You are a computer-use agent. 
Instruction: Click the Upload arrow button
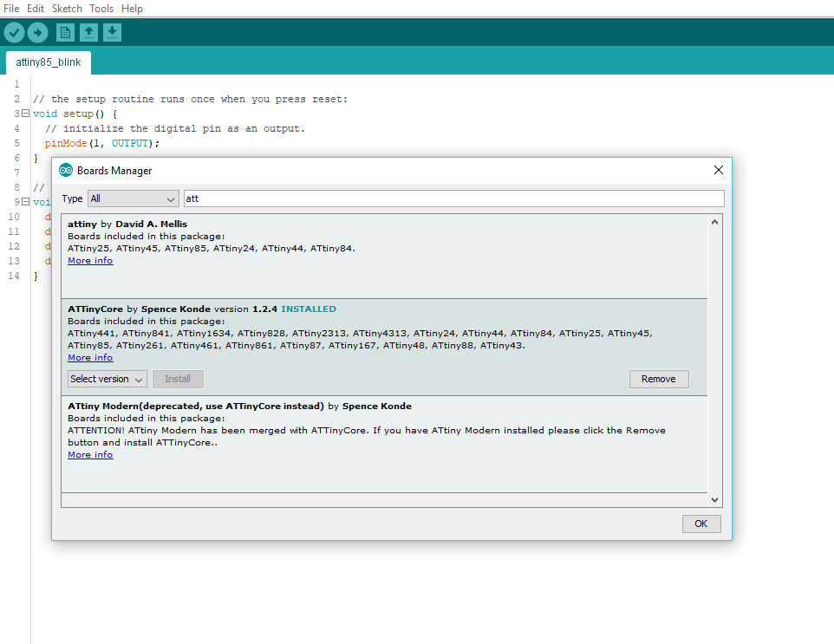pyautogui.click(x=38, y=33)
